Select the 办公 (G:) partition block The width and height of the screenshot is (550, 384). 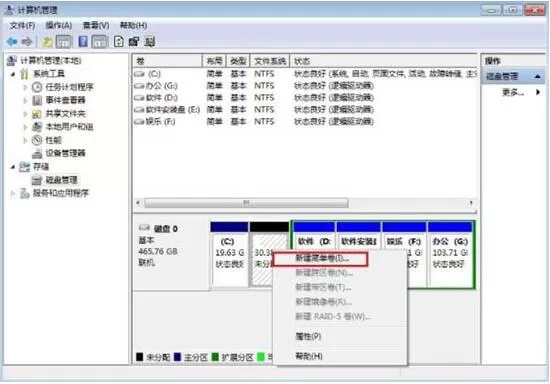[450, 255]
